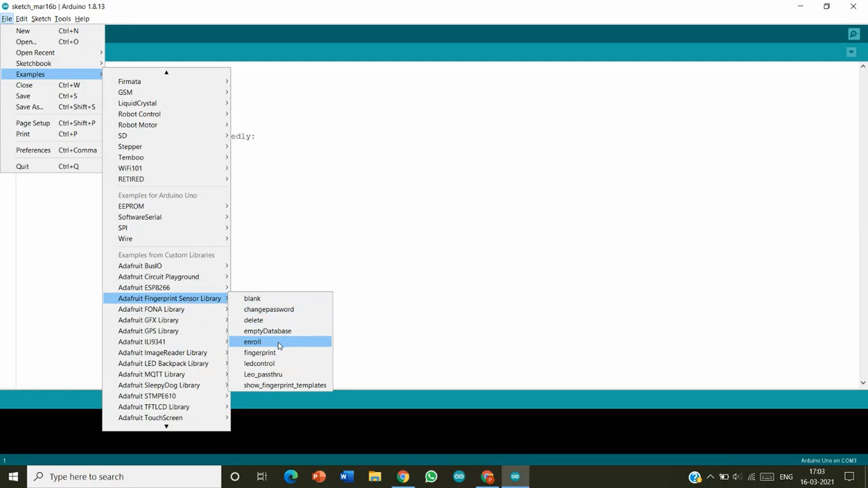Click "Quit" in the File menu
The width and height of the screenshot is (868, 488).
coord(23,166)
